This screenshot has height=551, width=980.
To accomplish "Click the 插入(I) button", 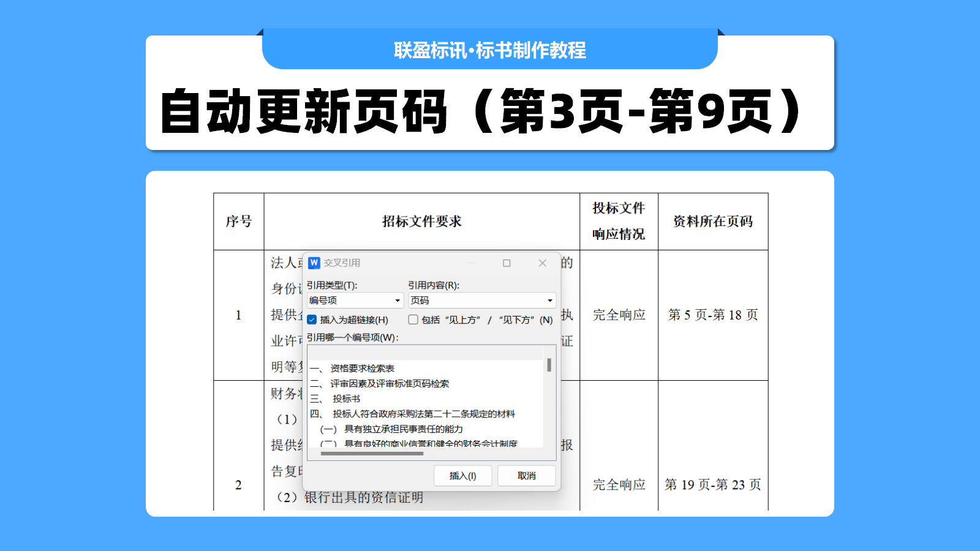I will (x=462, y=476).
